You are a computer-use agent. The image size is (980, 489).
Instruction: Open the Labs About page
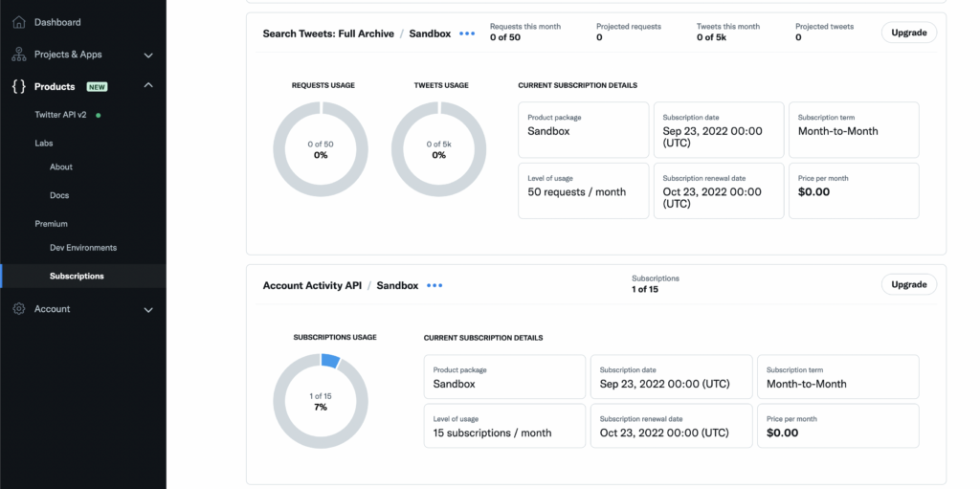(61, 167)
